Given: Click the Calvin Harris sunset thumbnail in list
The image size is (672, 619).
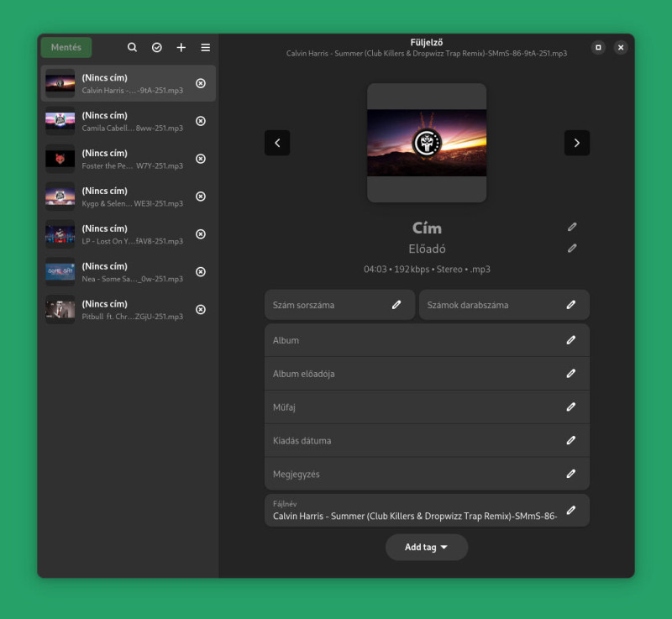Looking at the screenshot, I should tap(60, 83).
